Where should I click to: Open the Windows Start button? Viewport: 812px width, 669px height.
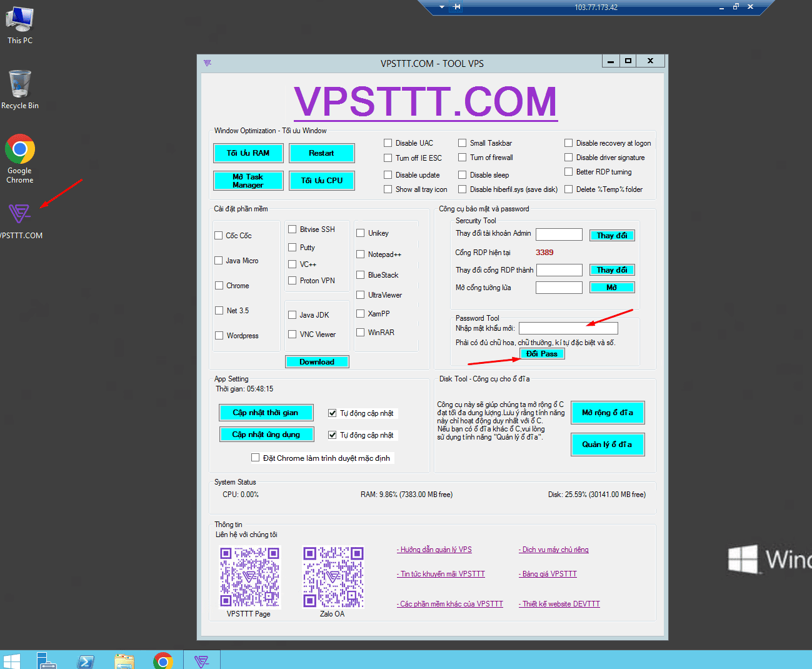point(11,660)
